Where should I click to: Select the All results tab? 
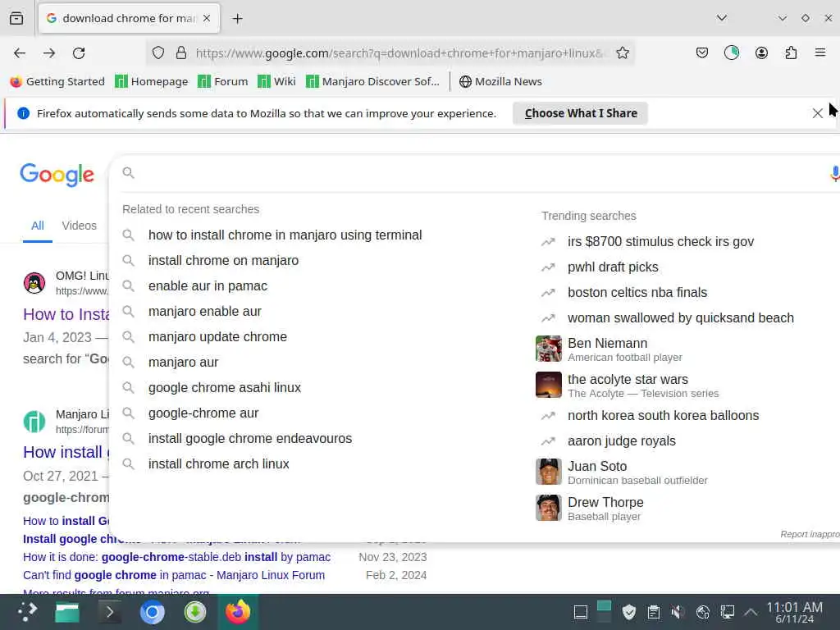[38, 226]
